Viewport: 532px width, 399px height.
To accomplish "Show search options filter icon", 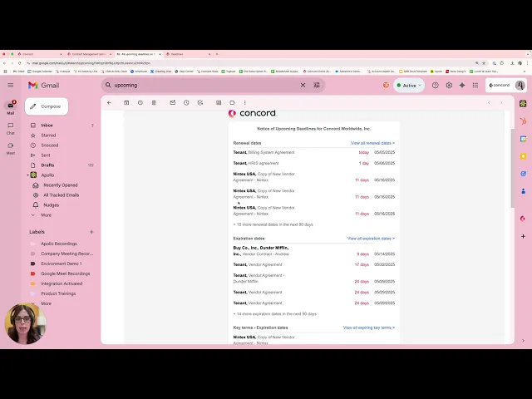I will pos(317,85).
